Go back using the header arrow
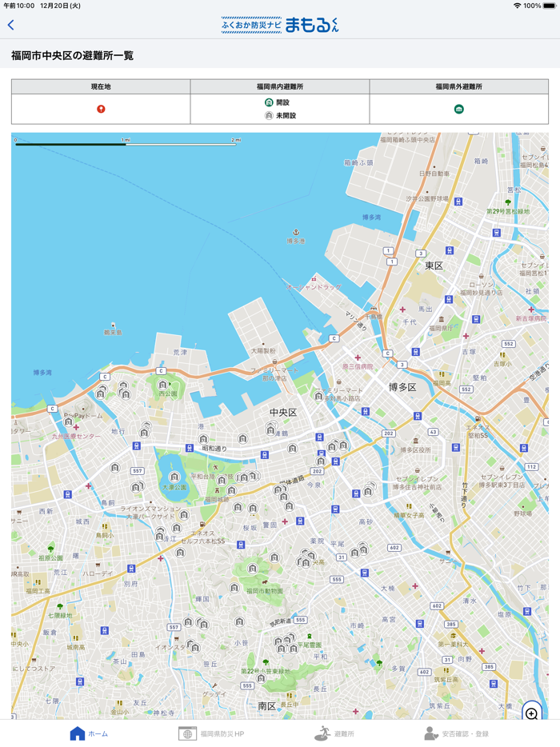This screenshot has height=747, width=560. (11, 26)
